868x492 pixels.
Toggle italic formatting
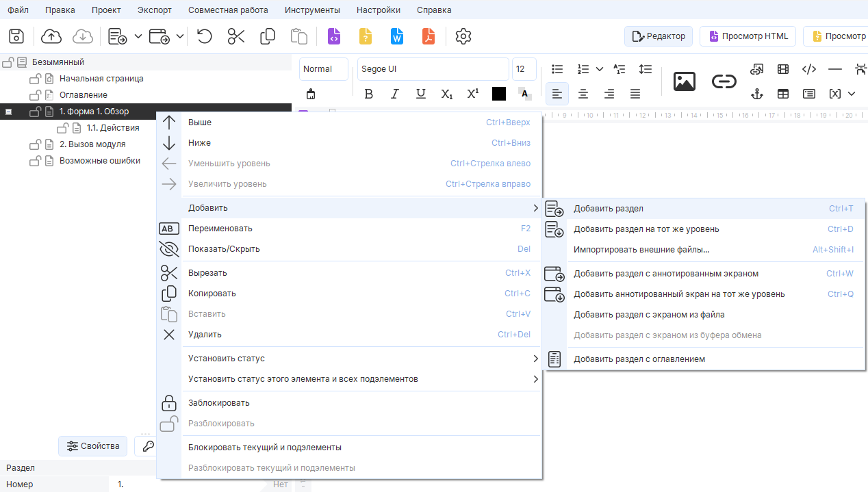tap(395, 94)
